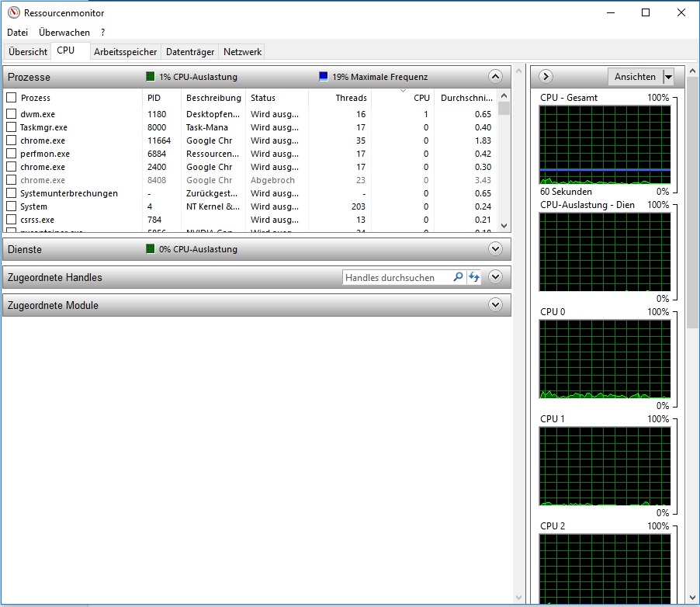The height and width of the screenshot is (607, 700).
Task: Open the Überwachen menu
Action: pos(64,33)
